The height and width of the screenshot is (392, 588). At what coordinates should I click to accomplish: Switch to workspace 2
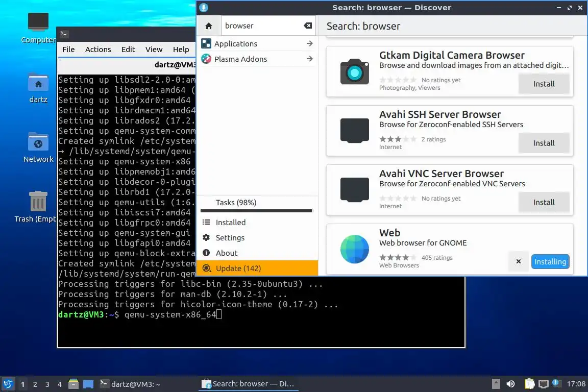click(x=35, y=384)
